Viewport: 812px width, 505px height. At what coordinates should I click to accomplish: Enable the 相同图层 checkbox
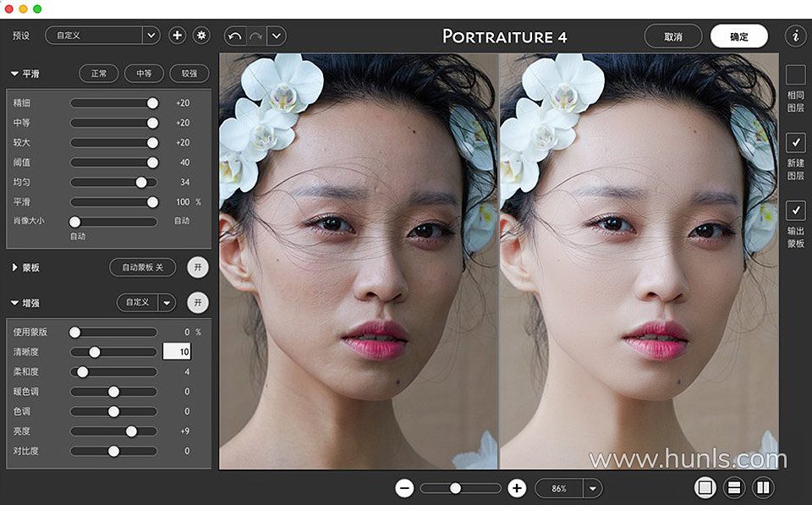[x=795, y=75]
